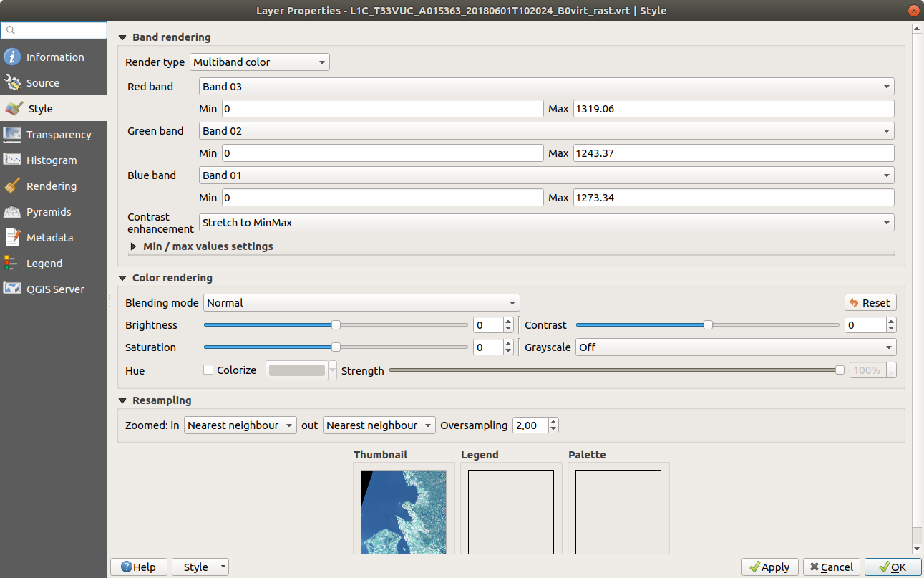This screenshot has width=924, height=578.
Task: Open the Information panel icon
Action: [x=12, y=57]
